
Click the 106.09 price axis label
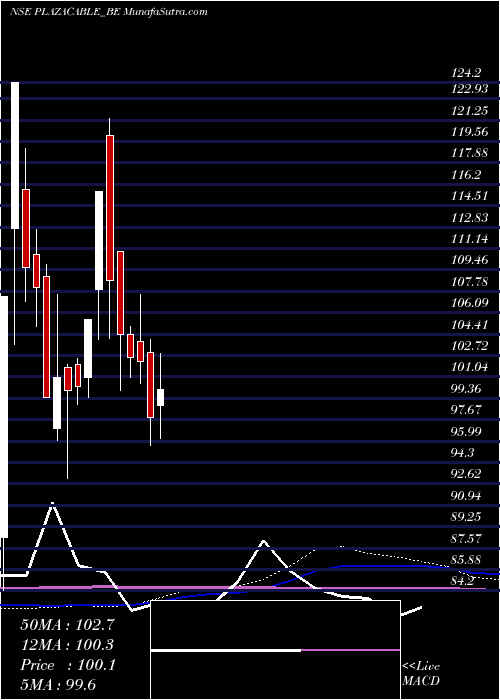point(469,303)
